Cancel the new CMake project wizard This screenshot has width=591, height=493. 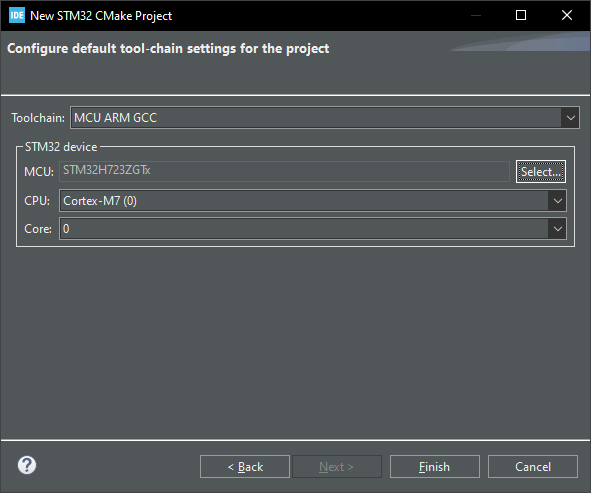(533, 467)
